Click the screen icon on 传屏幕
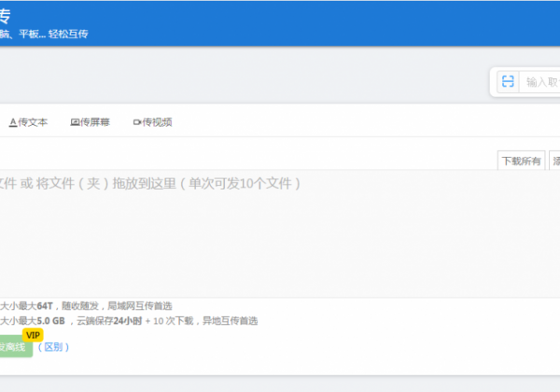This screenshot has width=560, height=392. point(75,122)
